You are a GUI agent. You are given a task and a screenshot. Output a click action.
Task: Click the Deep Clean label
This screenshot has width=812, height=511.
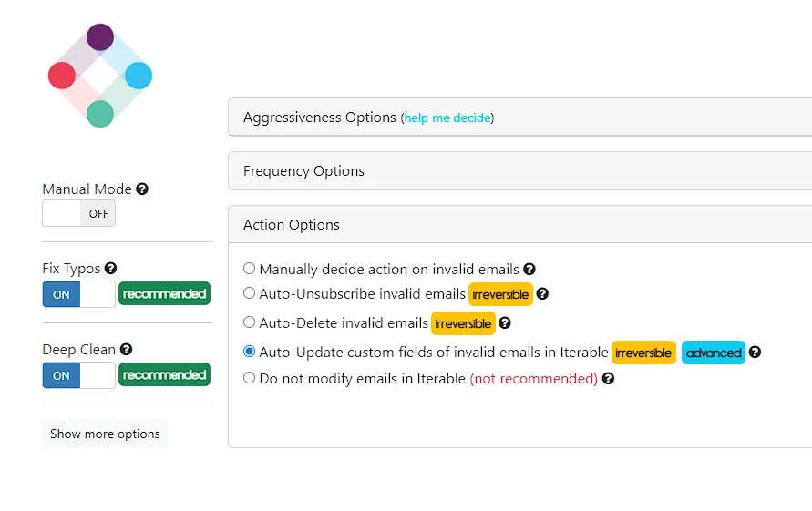click(x=78, y=350)
